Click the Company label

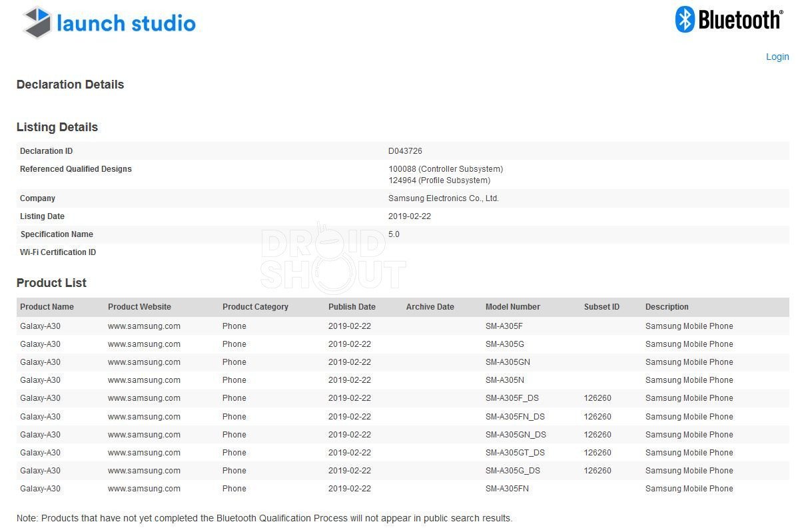click(x=38, y=198)
